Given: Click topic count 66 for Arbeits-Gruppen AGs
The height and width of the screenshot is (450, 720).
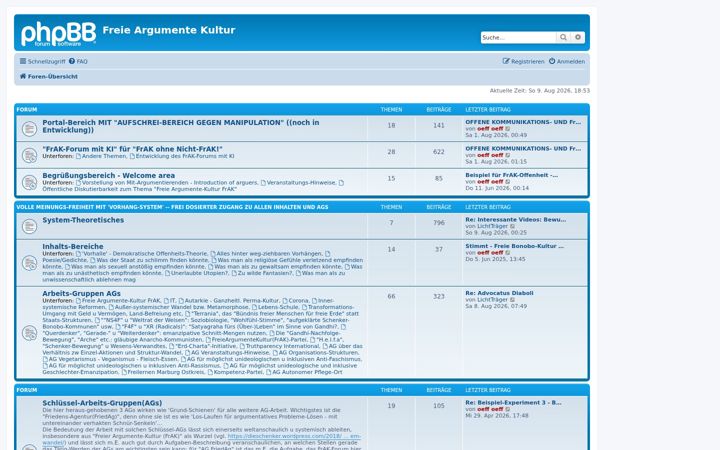Looking at the screenshot, I should pyautogui.click(x=391, y=296).
